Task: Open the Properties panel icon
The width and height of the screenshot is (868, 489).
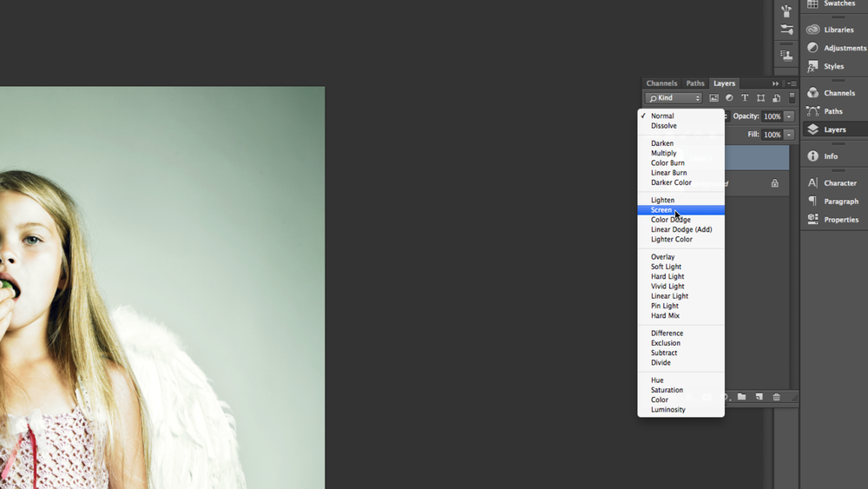Action: (x=812, y=219)
